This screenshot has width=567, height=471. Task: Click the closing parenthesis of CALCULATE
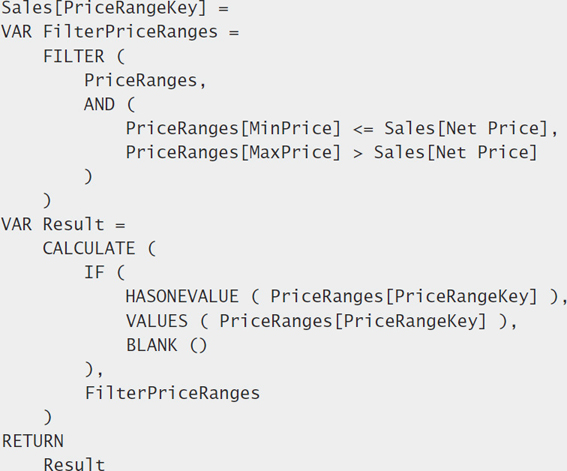coord(47,417)
